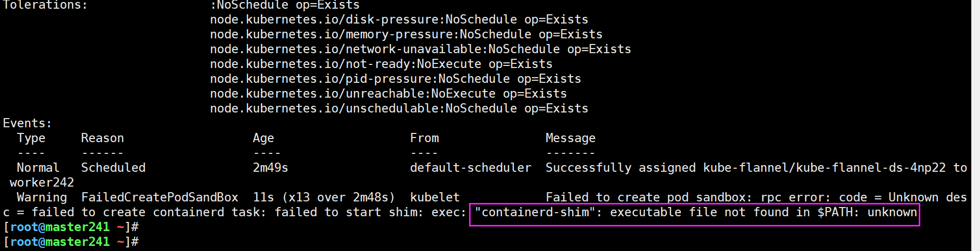Click the default-scheduler source text
Screen dimensions: 980x251
coord(470,168)
